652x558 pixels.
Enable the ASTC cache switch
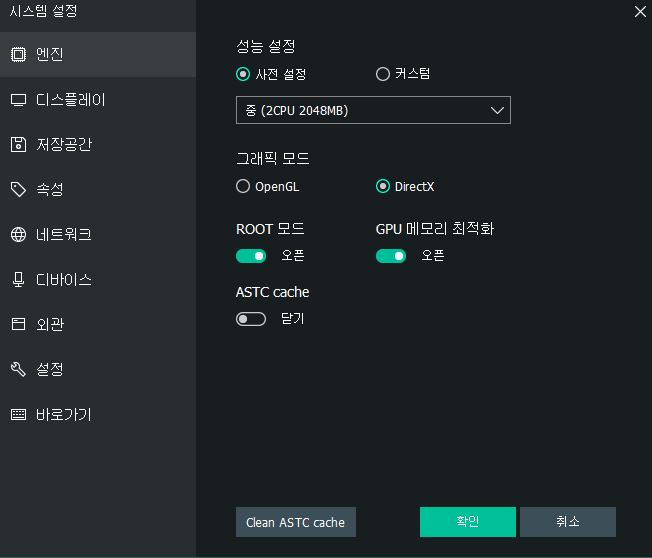(251, 319)
